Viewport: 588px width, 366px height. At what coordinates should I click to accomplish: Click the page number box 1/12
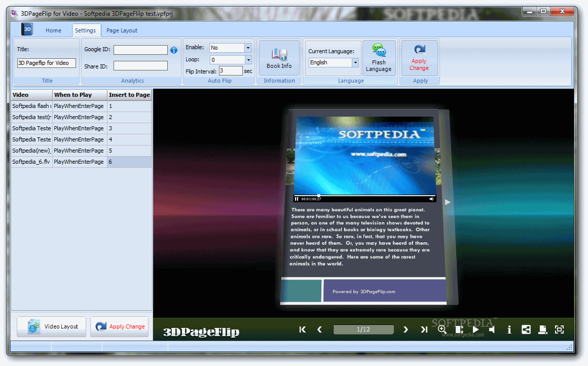point(363,330)
